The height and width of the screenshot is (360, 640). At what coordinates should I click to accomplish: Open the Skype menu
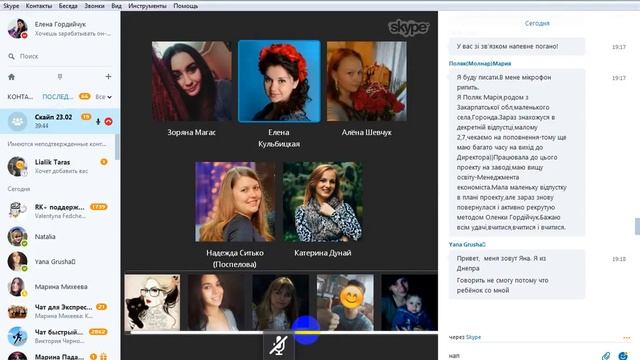11,6
